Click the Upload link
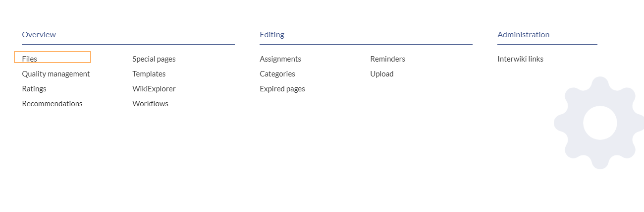The height and width of the screenshot is (212, 644). pos(382,73)
